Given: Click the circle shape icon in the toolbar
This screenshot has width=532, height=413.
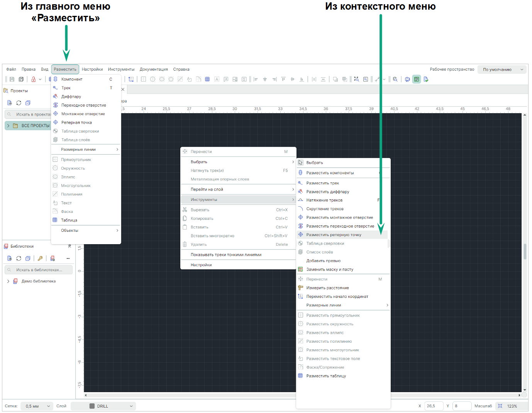Looking at the screenshot, I should 152,79.
